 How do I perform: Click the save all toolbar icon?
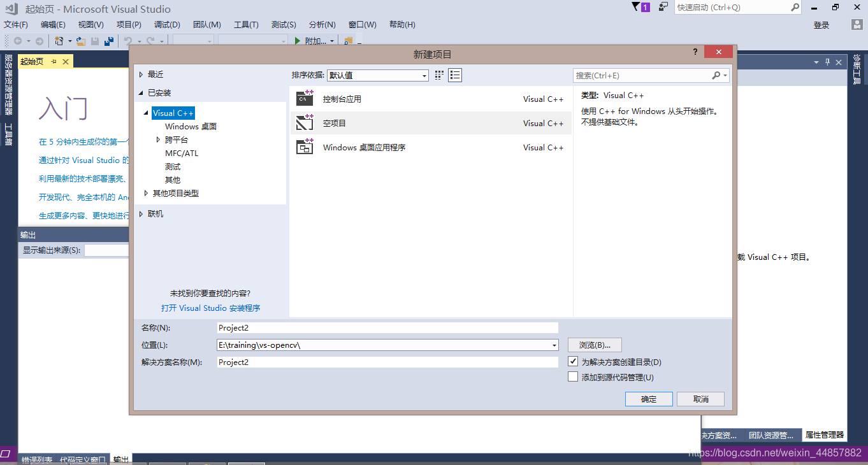pyautogui.click(x=109, y=41)
